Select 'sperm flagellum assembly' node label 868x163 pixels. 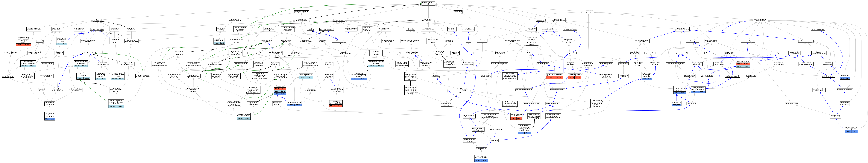pyautogui.click(x=516, y=115)
